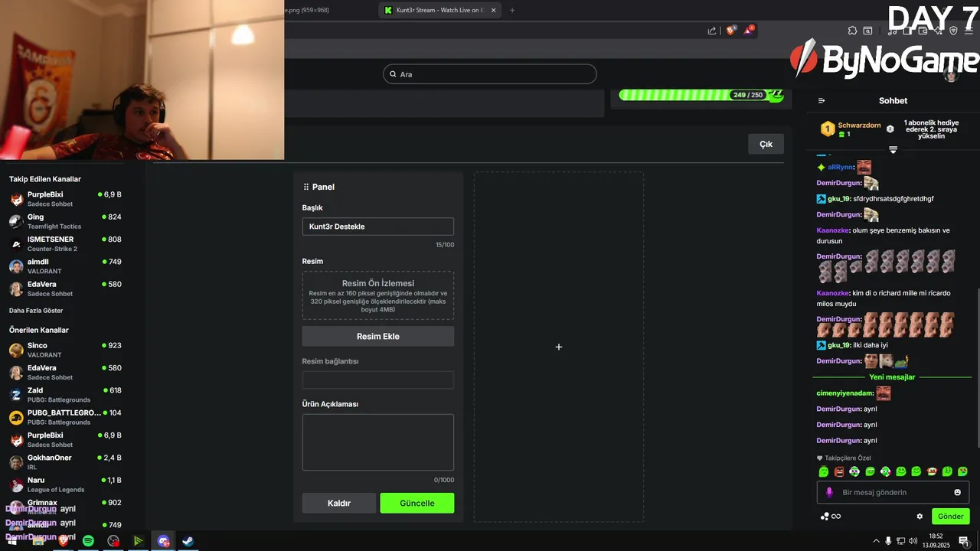Click the share icon in the address bar
The image size is (980, 551).
pyautogui.click(x=712, y=31)
